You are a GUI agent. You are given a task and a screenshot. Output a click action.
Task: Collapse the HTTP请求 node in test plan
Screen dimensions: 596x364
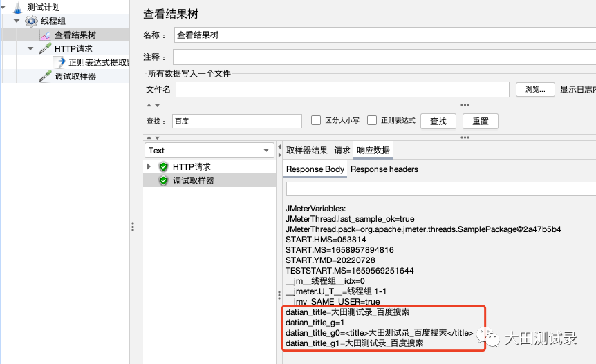(30, 48)
